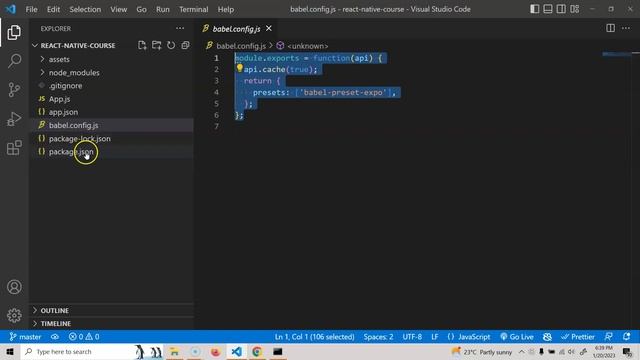Collapse all folders in explorer
Viewport: 640px width, 360px height.
point(185,45)
